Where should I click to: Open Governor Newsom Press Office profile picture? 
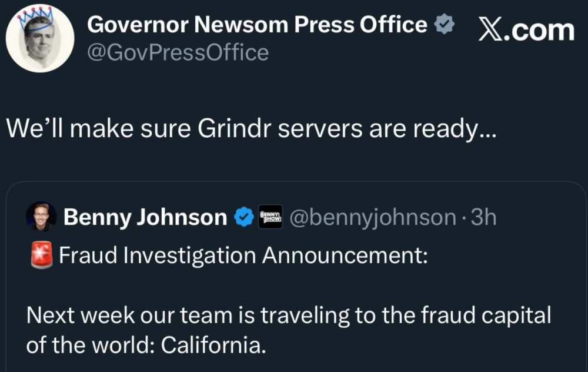click(x=40, y=40)
